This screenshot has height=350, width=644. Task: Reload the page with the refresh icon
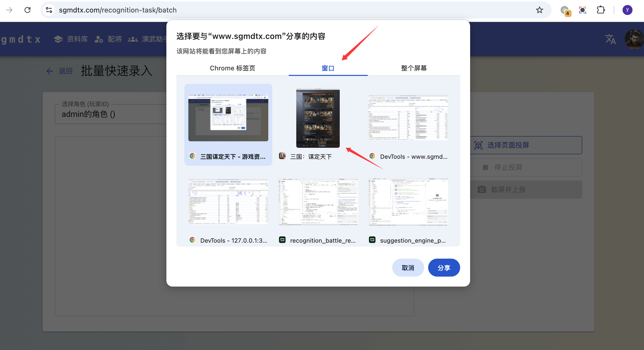27,10
